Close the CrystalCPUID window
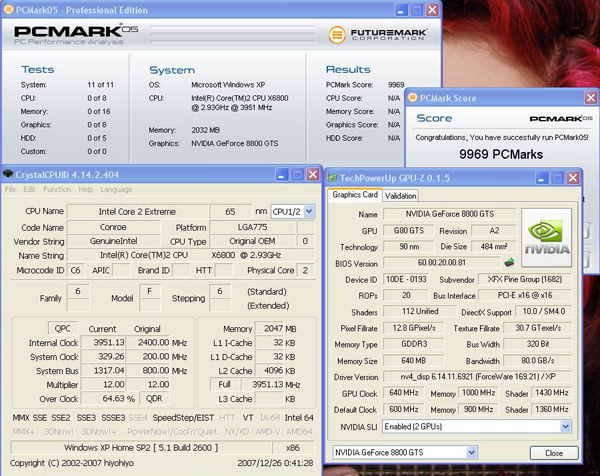Image resolution: width=600 pixels, height=476 pixels. [313, 175]
